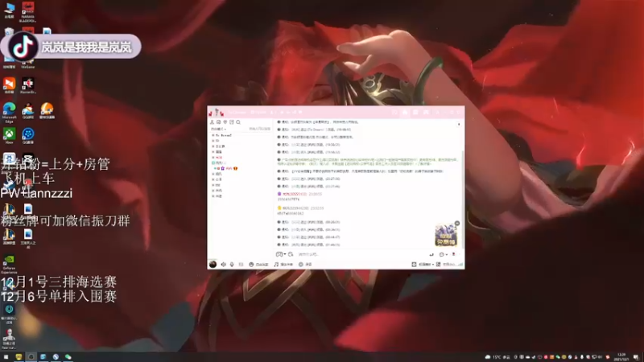Click the send enter arrow icon

click(431, 254)
